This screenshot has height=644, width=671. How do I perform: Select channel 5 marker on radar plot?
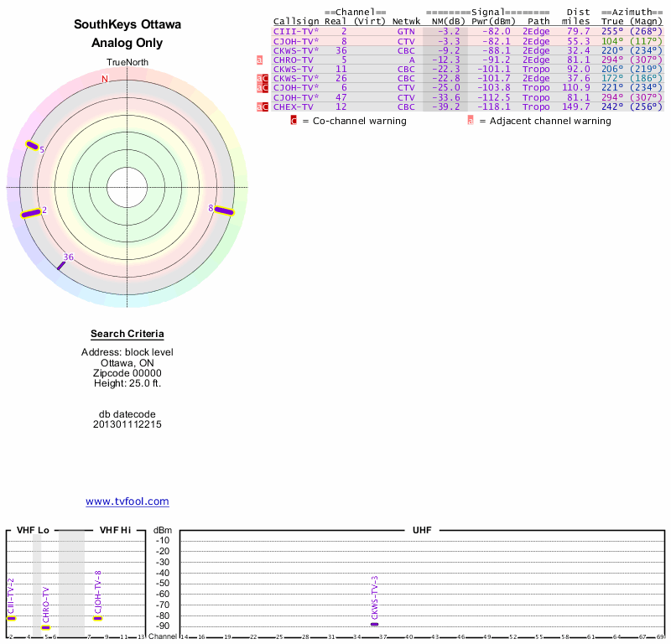pyautogui.click(x=32, y=146)
